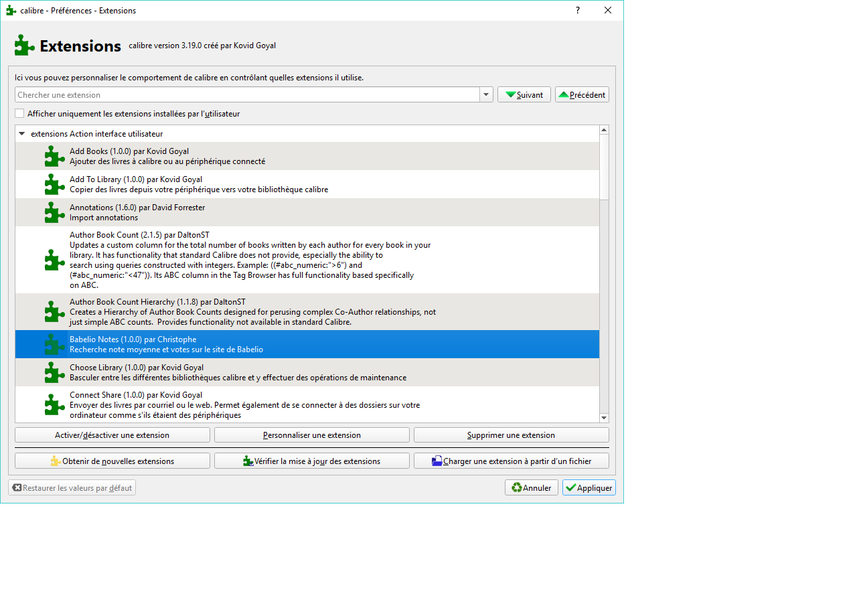Click the Author Book Count (2.1.5) plugin icon
Viewport: 857px width, 616px height.
tap(55, 260)
